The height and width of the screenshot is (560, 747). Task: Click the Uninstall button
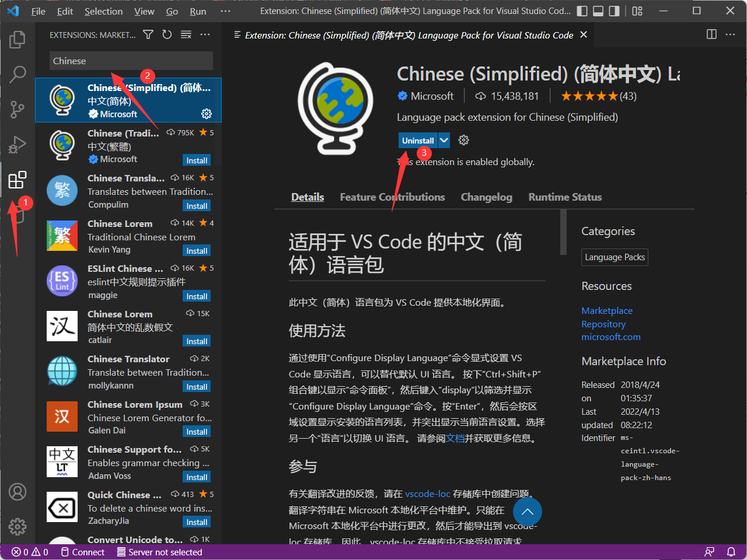click(418, 140)
